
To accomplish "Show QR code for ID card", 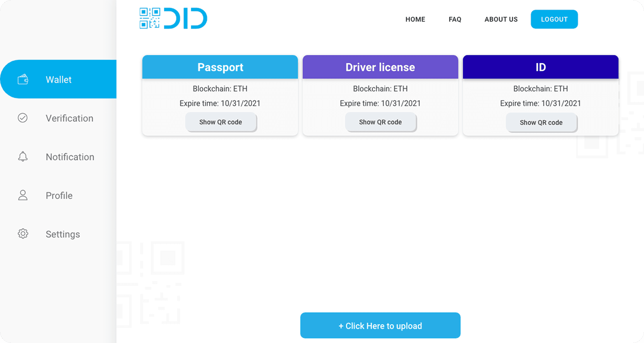I will click(541, 122).
